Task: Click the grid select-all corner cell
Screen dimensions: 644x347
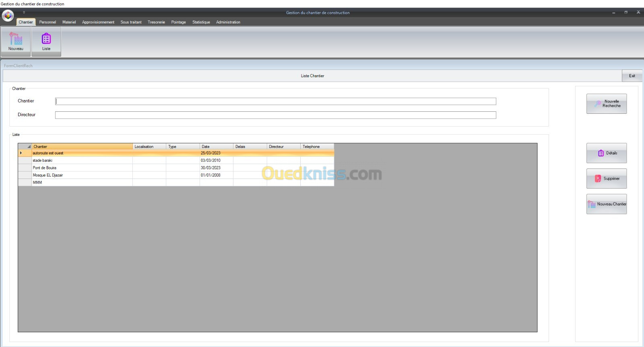Action: click(x=25, y=146)
